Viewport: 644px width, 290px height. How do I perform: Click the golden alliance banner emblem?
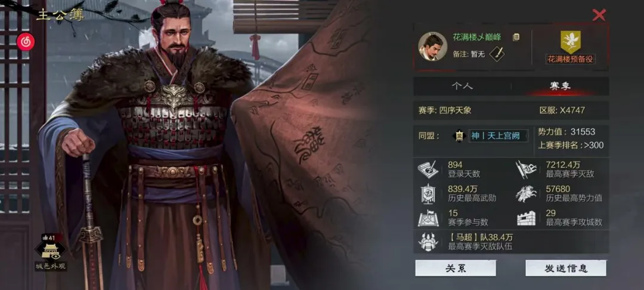point(571,42)
